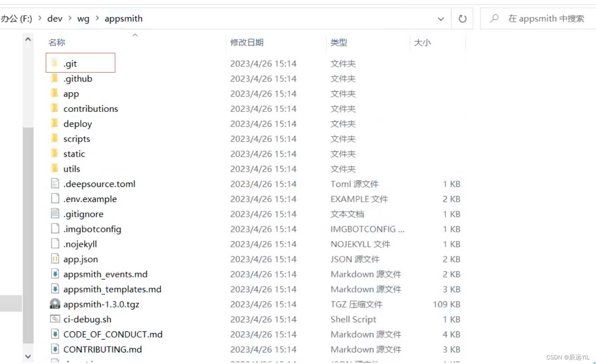Click the .deepsource.toml file icon

[x=55, y=184]
